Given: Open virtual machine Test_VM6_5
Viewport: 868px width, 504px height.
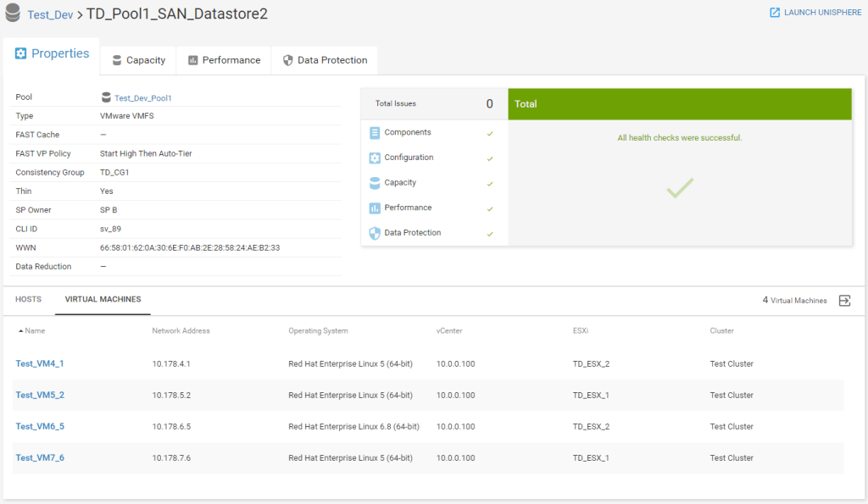Looking at the screenshot, I should pos(40,427).
